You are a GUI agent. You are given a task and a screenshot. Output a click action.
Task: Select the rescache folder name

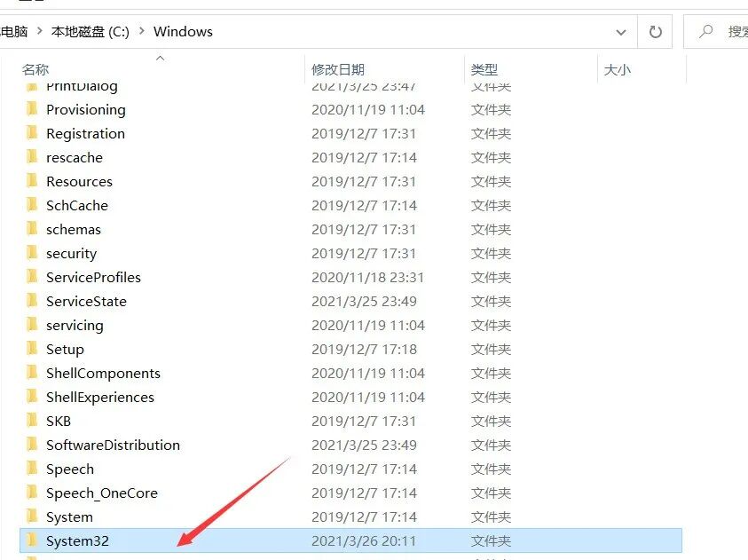coord(75,158)
